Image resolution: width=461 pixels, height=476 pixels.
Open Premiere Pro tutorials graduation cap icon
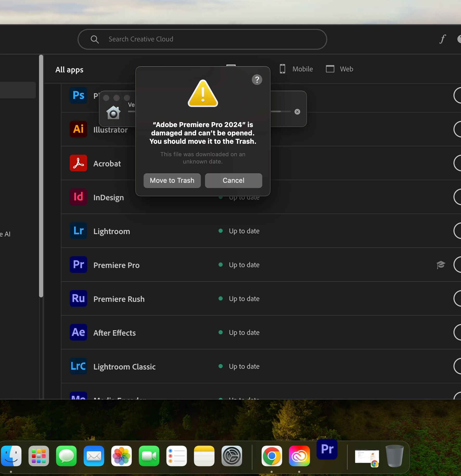[x=441, y=265]
